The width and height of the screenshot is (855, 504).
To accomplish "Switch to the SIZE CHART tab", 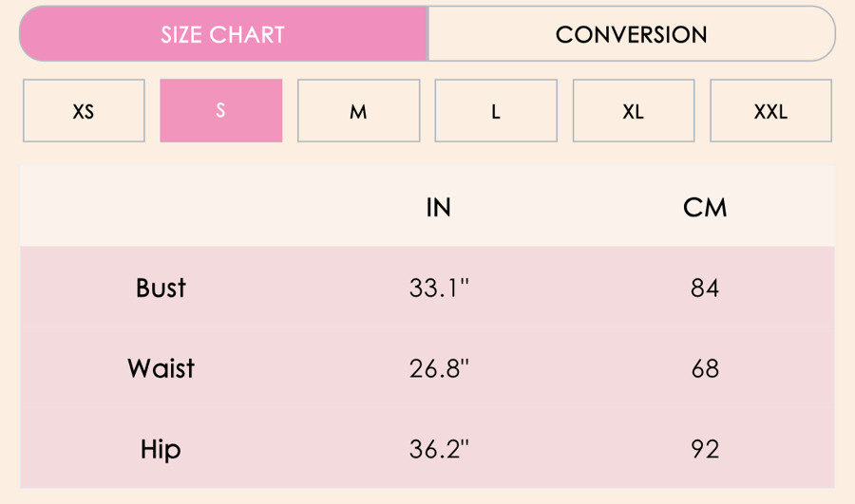I will (x=223, y=34).
